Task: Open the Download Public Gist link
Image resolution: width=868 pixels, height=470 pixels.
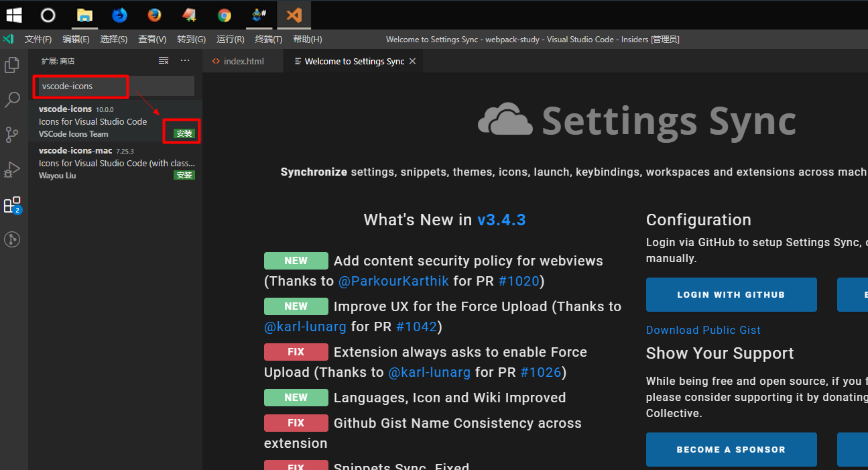Action: (702, 329)
